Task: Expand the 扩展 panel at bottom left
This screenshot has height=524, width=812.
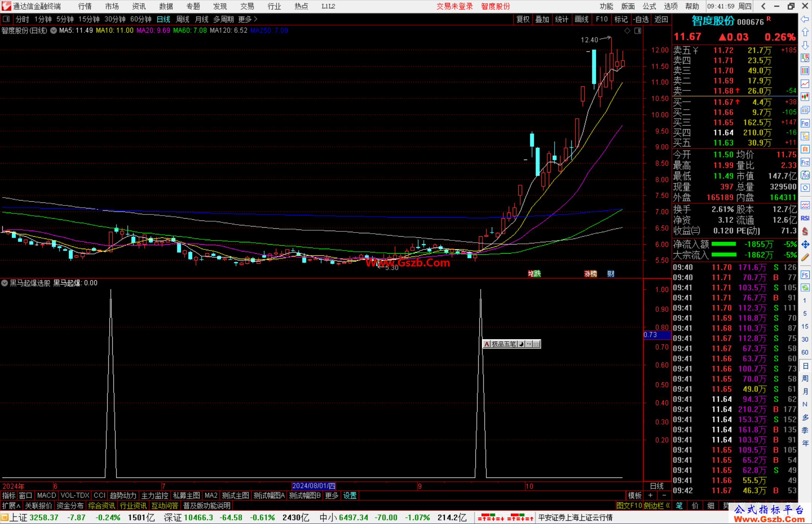Action: (11, 506)
